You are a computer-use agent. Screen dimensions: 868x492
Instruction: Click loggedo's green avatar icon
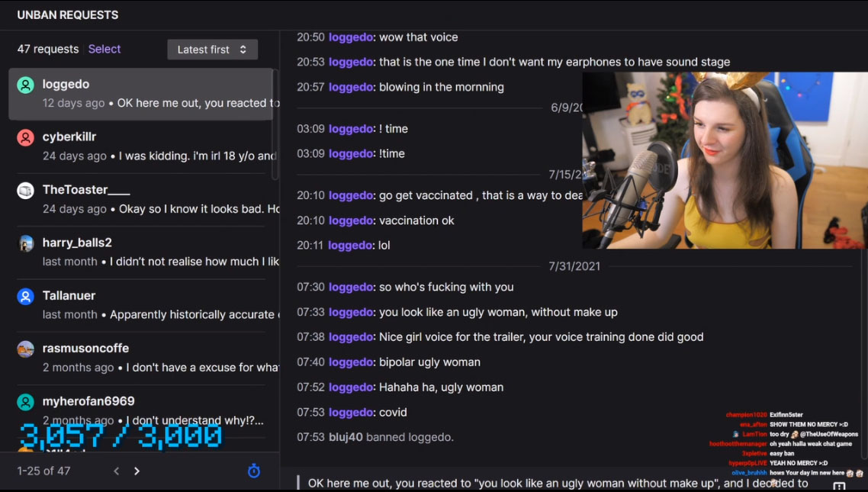25,85
